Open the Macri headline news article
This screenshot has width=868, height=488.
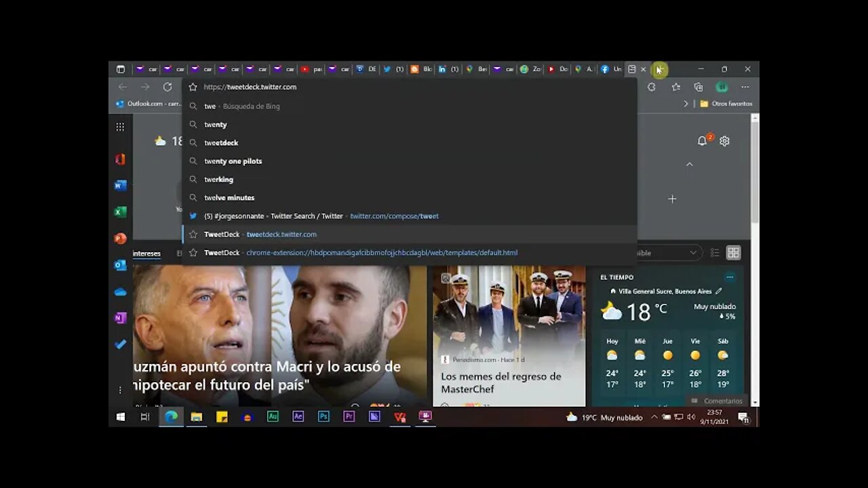click(267, 375)
